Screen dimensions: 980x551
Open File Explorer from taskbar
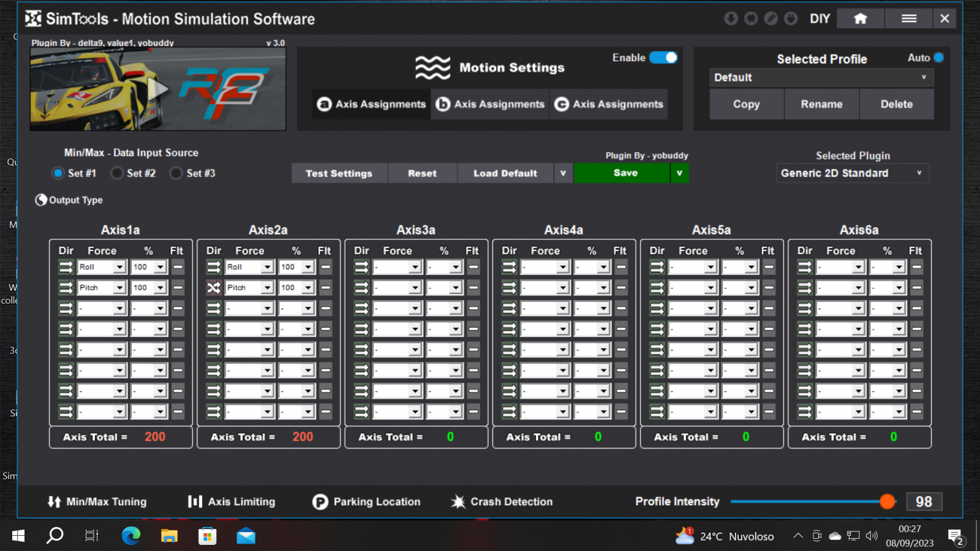[x=169, y=536]
